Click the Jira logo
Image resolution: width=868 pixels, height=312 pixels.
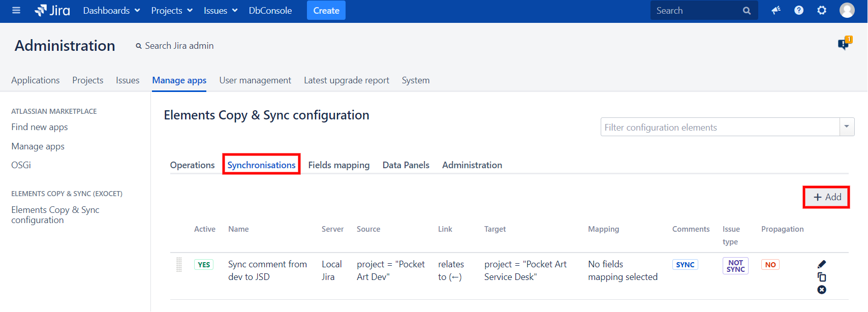click(x=52, y=10)
